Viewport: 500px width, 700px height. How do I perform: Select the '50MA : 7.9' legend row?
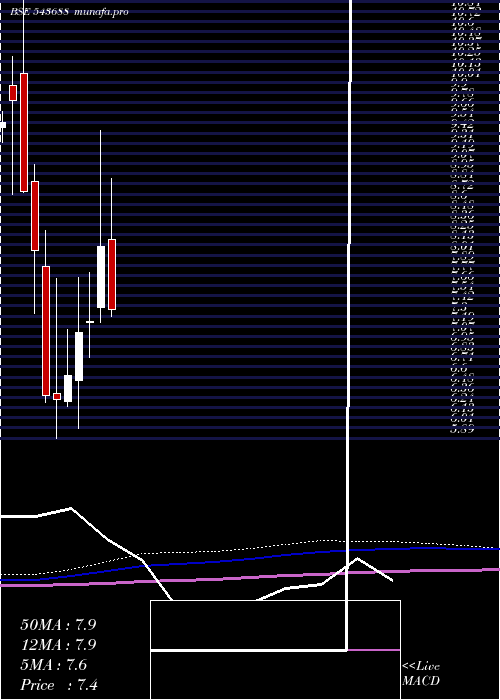click(58, 625)
